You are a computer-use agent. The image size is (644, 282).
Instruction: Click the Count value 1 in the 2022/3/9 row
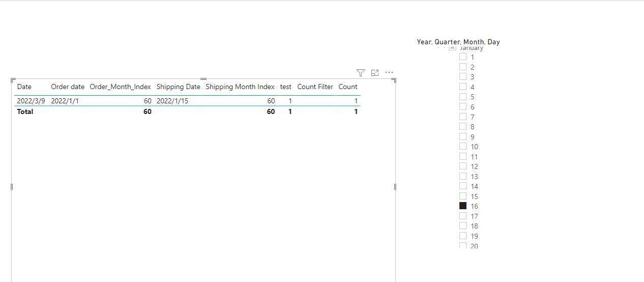[356, 101]
